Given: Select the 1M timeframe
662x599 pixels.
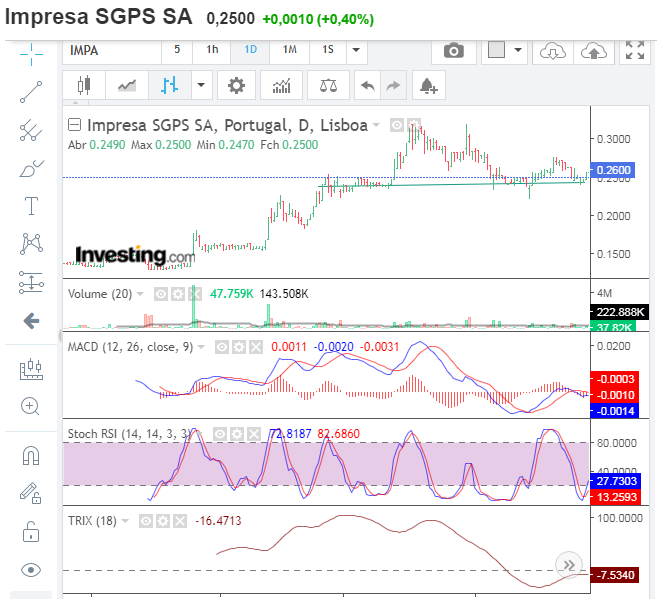Looking at the screenshot, I should 290,50.
